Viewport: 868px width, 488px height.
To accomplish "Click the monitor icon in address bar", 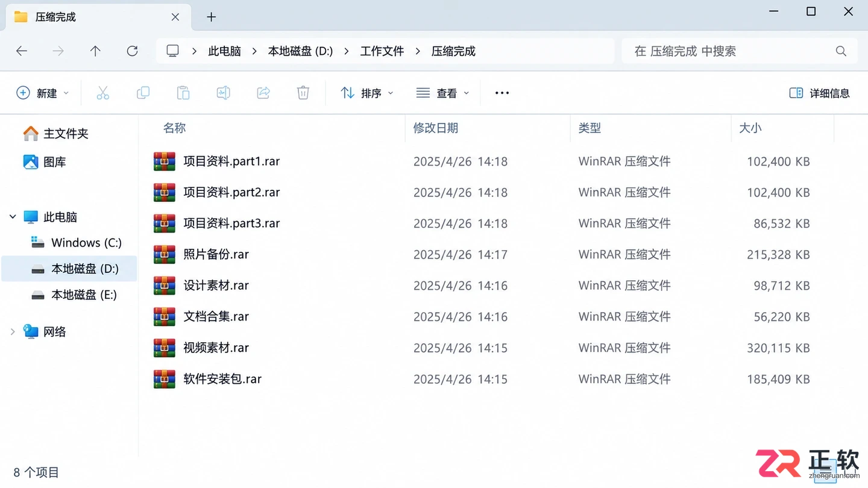I will click(x=173, y=51).
